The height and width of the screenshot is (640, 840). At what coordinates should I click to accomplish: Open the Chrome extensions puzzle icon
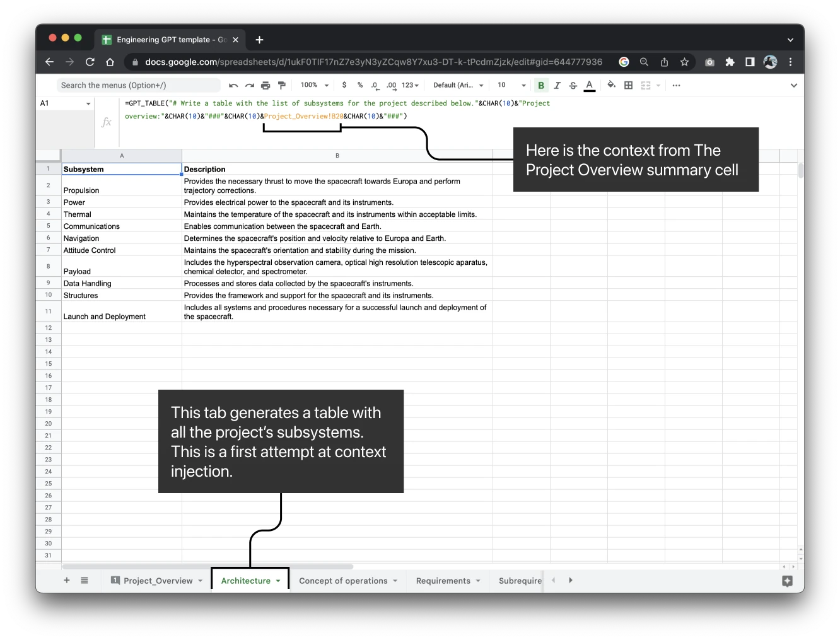click(730, 62)
